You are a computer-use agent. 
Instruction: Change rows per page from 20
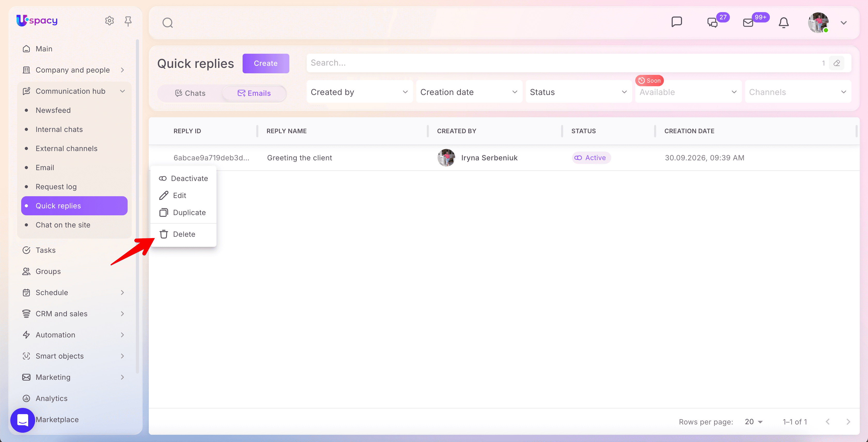click(x=754, y=422)
